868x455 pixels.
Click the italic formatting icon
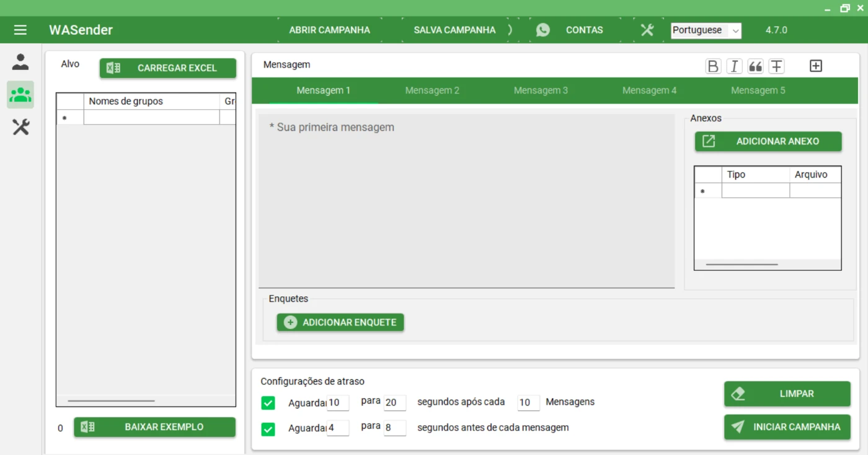point(734,66)
